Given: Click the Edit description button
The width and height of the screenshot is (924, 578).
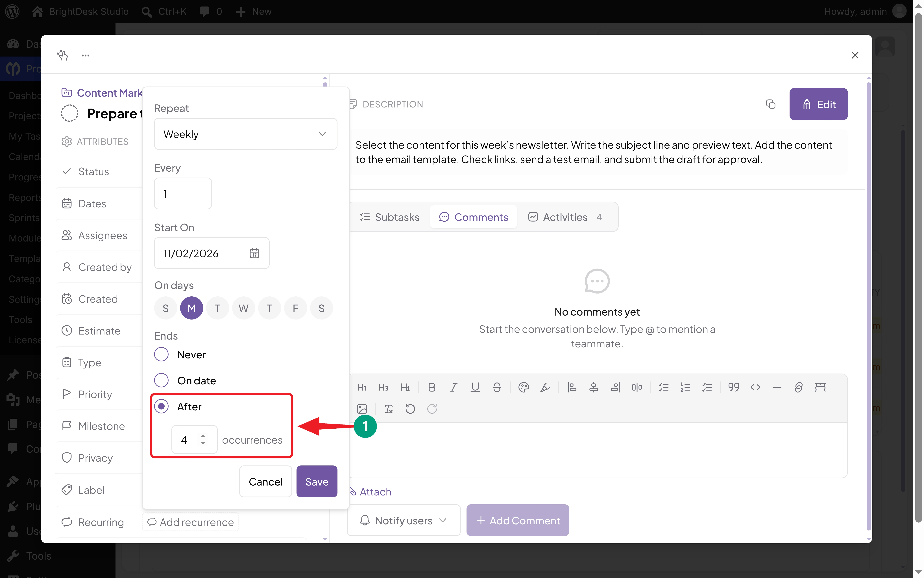Looking at the screenshot, I should pos(819,104).
